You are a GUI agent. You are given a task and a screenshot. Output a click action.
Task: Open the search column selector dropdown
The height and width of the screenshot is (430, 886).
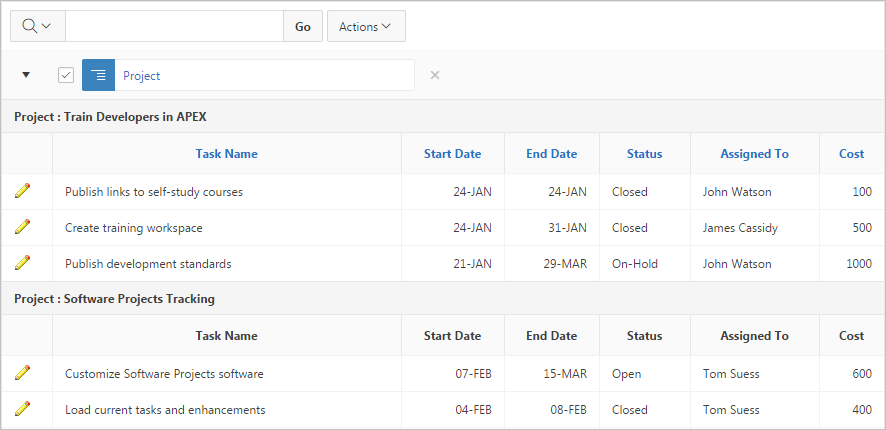pos(37,27)
